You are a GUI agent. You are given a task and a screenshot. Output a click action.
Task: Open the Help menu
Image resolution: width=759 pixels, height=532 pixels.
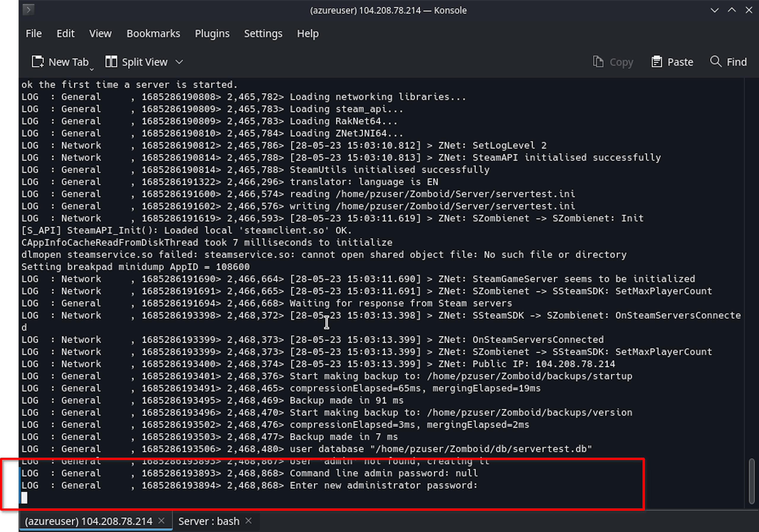click(308, 34)
